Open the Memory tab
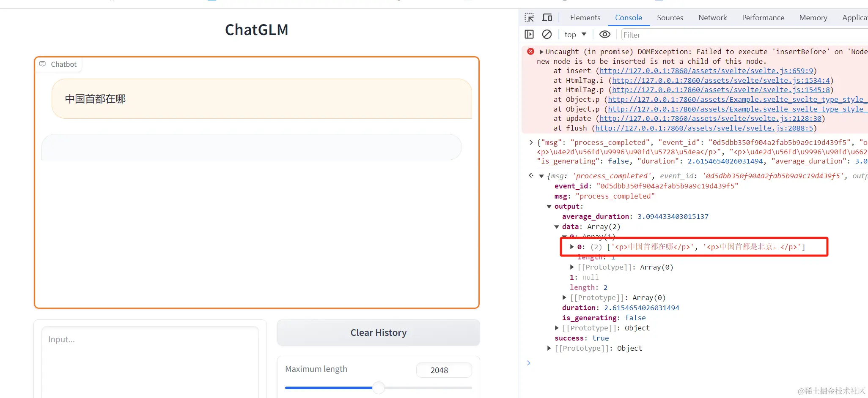Image resolution: width=868 pixels, height=398 pixels. coord(813,17)
